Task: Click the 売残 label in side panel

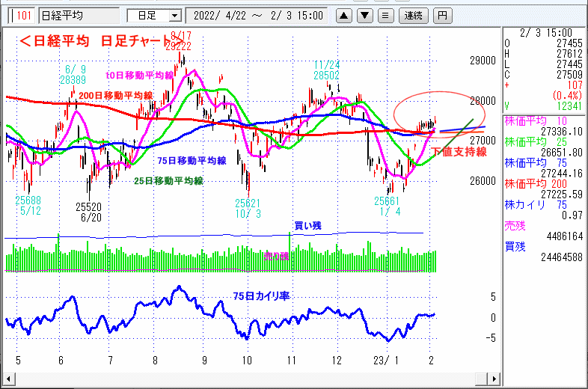Action: pyautogui.click(x=515, y=226)
